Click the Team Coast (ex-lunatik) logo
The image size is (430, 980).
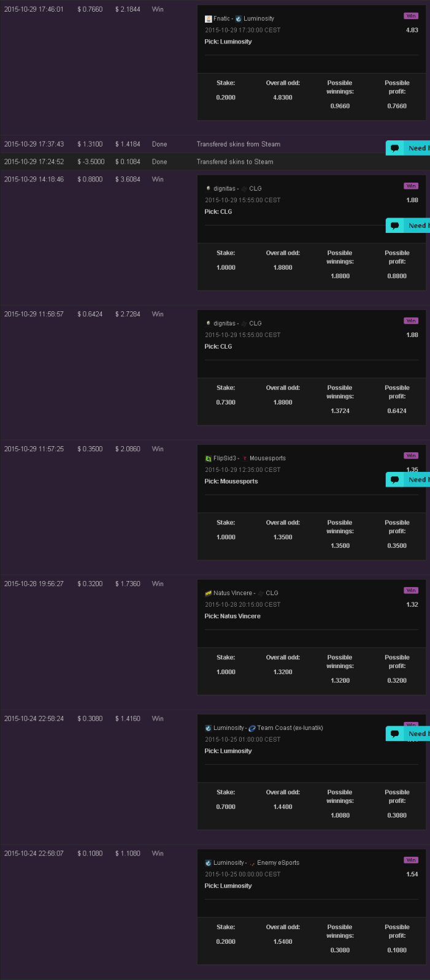click(x=252, y=728)
